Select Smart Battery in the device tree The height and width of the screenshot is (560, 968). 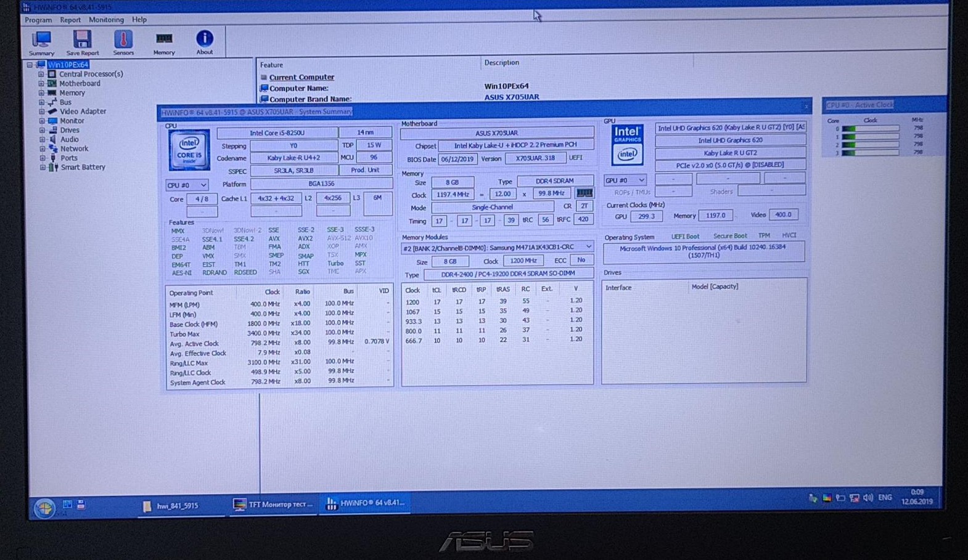pyautogui.click(x=83, y=167)
